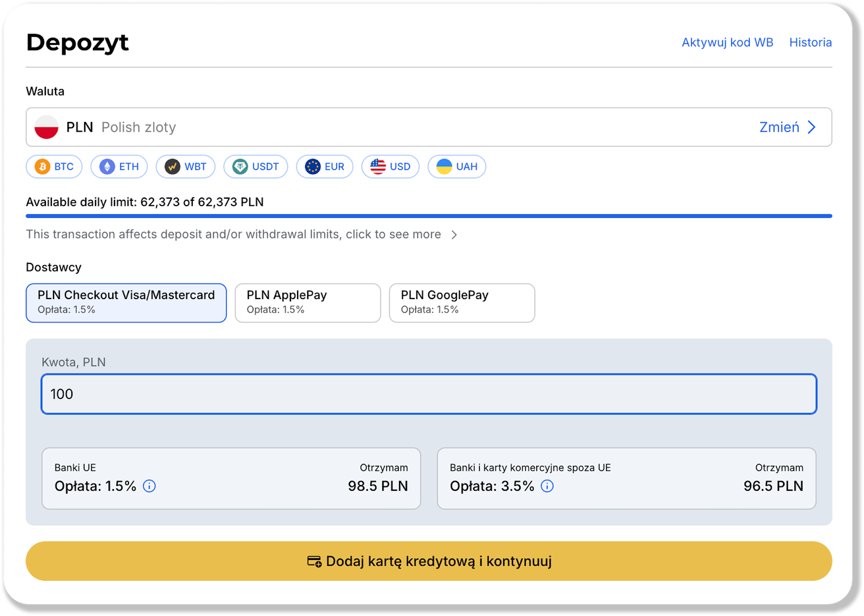The height and width of the screenshot is (616, 864).
Task: Select PLN Checkout Visa/Mastercard provider
Action: coord(126,303)
